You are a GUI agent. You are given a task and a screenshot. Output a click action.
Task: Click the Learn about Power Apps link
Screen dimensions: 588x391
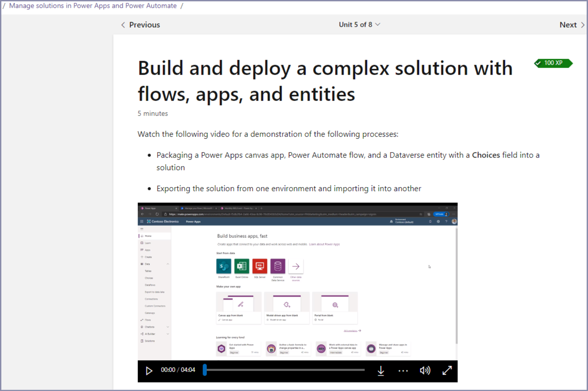(324, 244)
